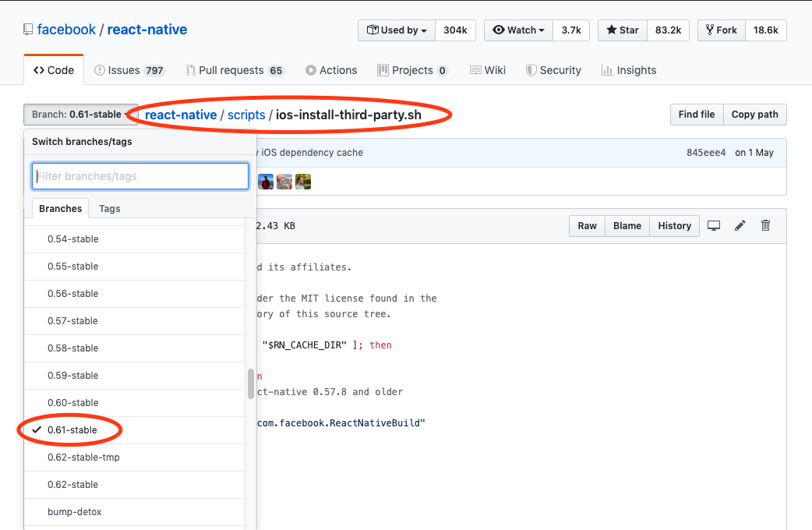Click the branch list scrollbar thumb

tap(251, 384)
